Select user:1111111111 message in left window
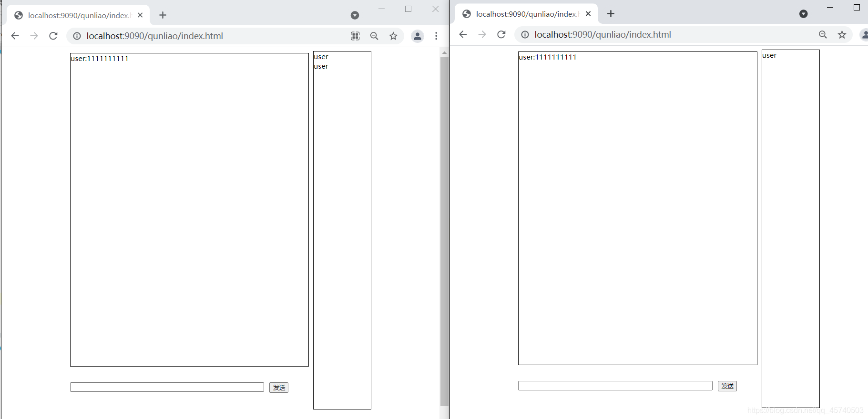868x419 pixels. click(x=100, y=59)
